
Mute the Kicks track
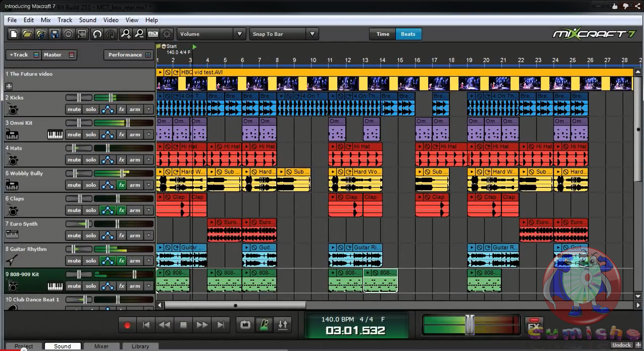(x=74, y=109)
